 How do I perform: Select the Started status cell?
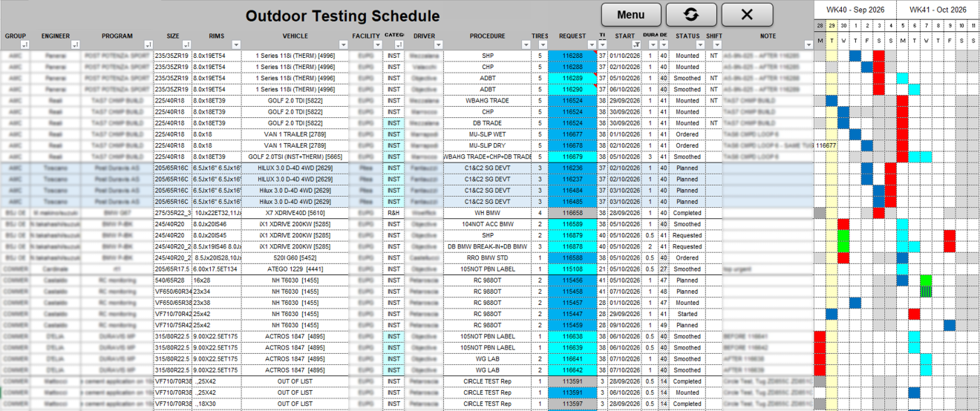(687, 314)
